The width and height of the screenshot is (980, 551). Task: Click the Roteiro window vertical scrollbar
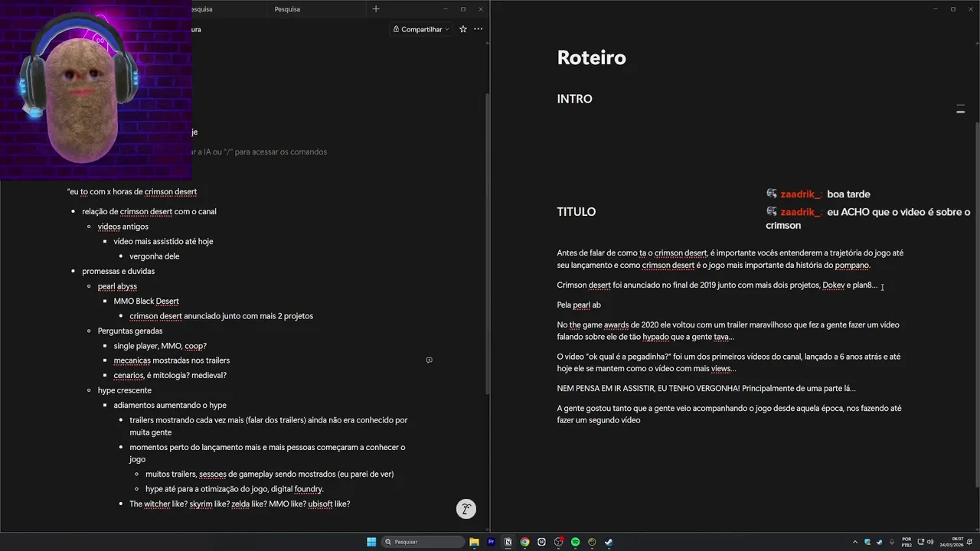click(977, 305)
